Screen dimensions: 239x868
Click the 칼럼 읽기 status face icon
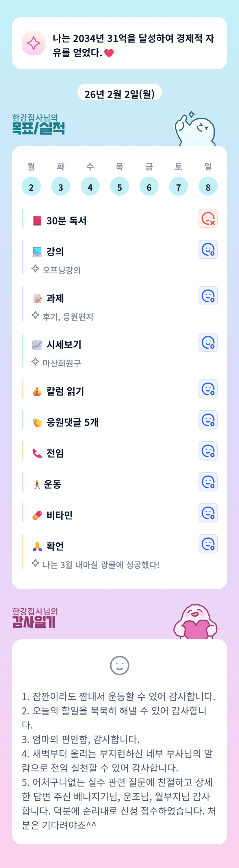click(207, 389)
